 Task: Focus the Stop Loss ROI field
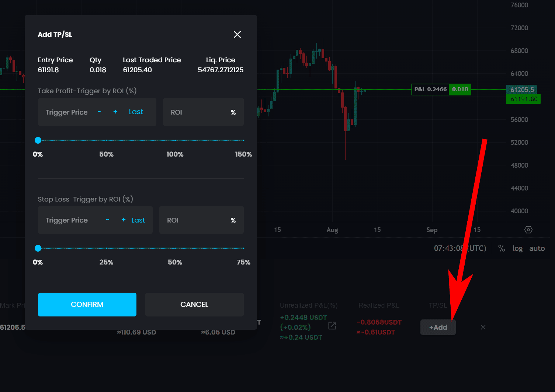pyautogui.click(x=201, y=220)
